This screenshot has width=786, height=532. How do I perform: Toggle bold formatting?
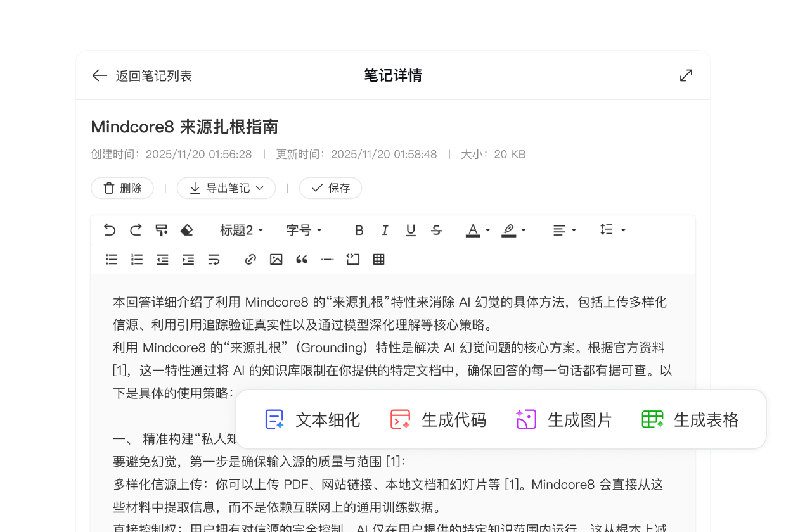pyautogui.click(x=359, y=230)
